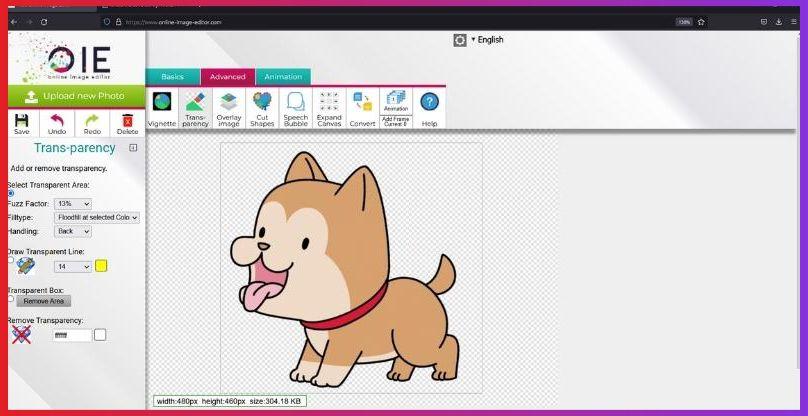Open the Fuzz Factor dropdown
The width and height of the screenshot is (808, 416).
pos(72,203)
